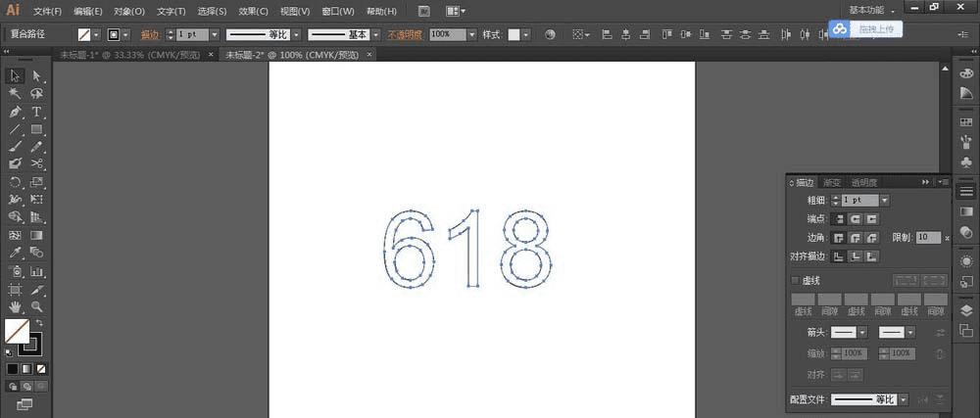The width and height of the screenshot is (980, 418).
Task: Click the vertical align top icon
Action: pyautogui.click(x=666, y=35)
